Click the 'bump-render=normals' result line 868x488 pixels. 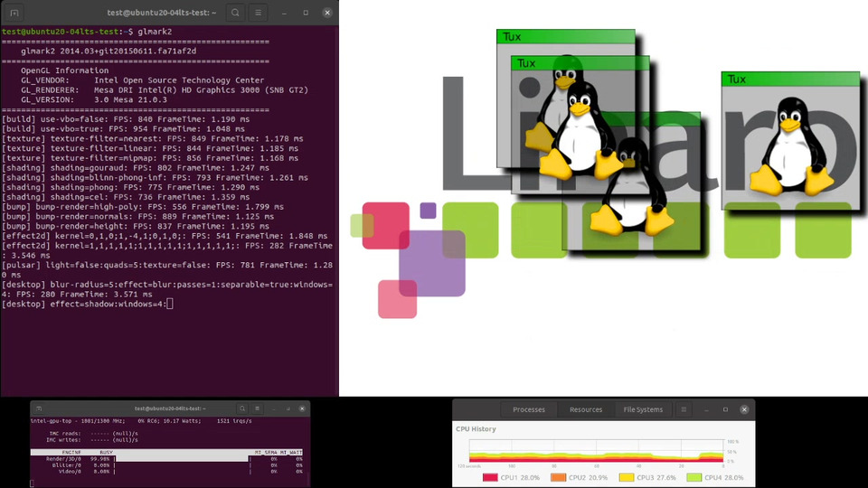(137, 216)
